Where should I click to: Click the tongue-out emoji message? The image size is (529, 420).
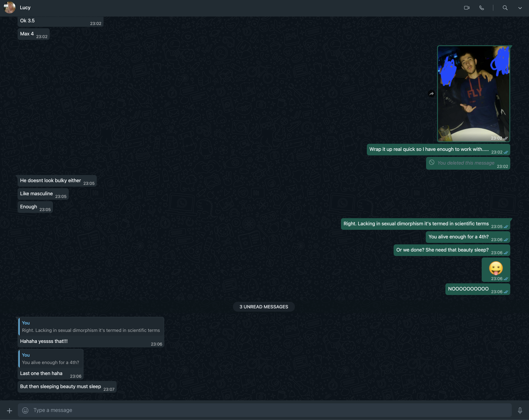(x=496, y=270)
